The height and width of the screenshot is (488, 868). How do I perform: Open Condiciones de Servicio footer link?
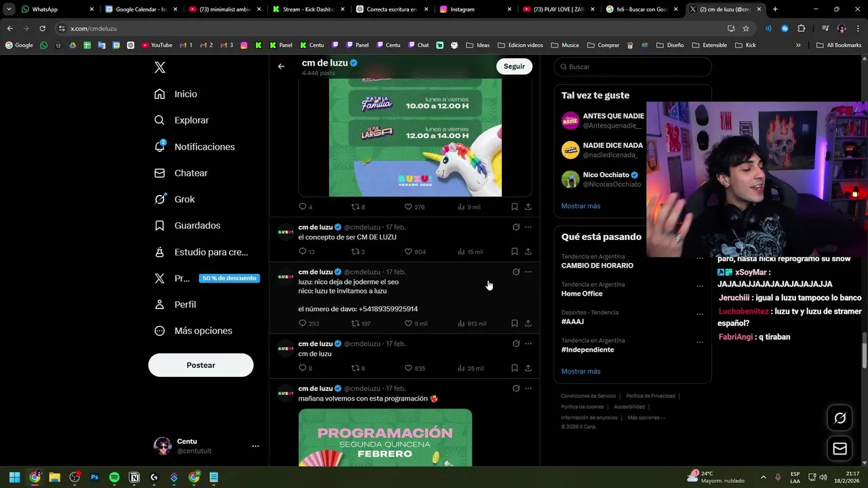click(588, 396)
